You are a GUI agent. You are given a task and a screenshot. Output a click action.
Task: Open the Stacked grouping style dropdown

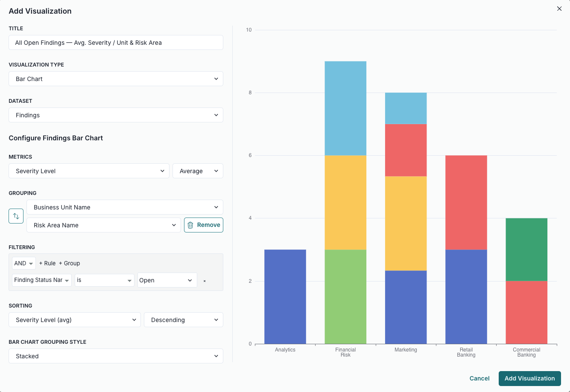[x=116, y=356]
